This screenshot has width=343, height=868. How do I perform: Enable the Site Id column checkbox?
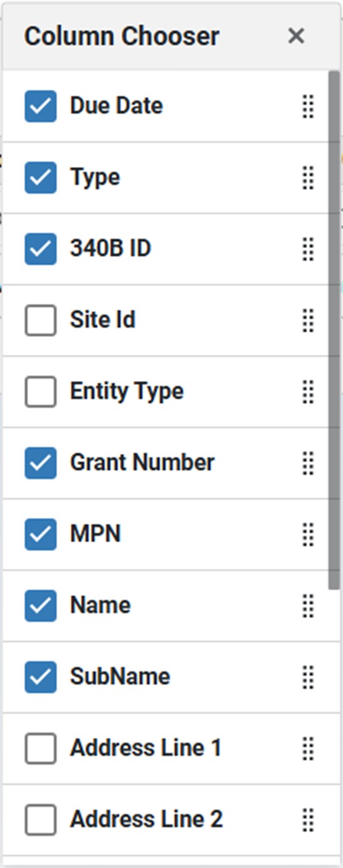[x=41, y=320]
